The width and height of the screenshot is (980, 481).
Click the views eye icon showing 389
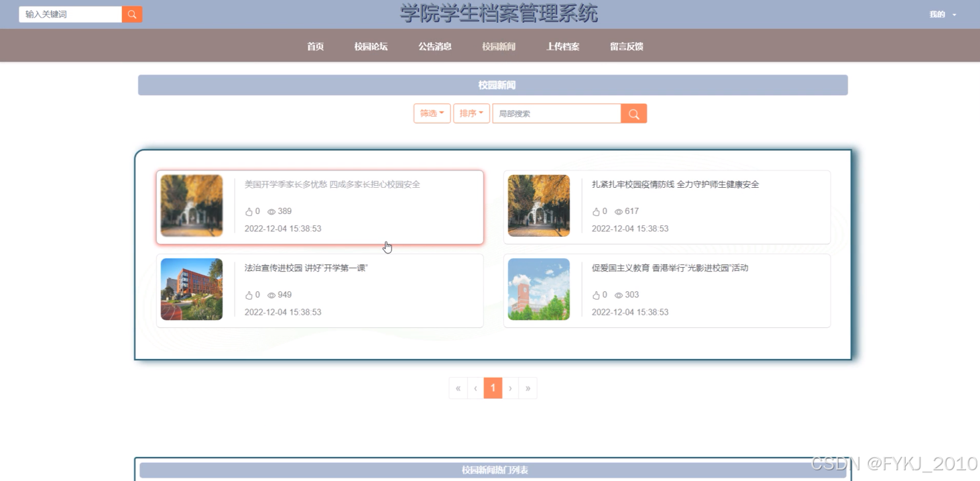[x=271, y=212]
